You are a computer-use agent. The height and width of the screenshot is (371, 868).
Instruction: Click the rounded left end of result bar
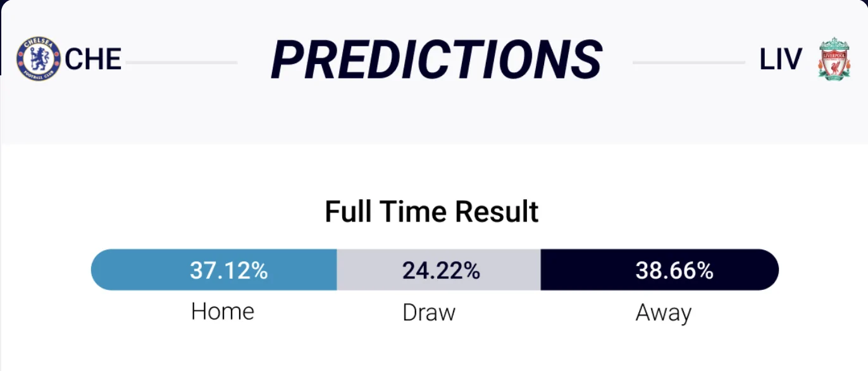point(102,270)
